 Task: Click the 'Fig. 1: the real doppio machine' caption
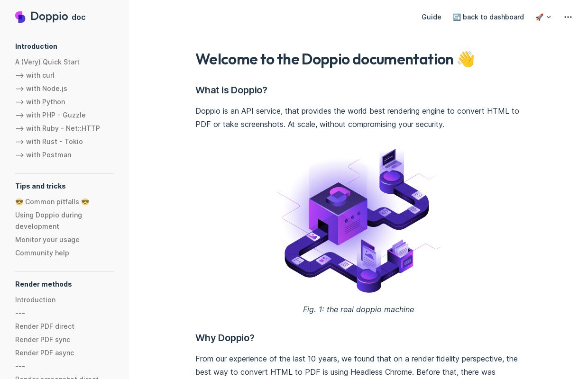click(358, 309)
